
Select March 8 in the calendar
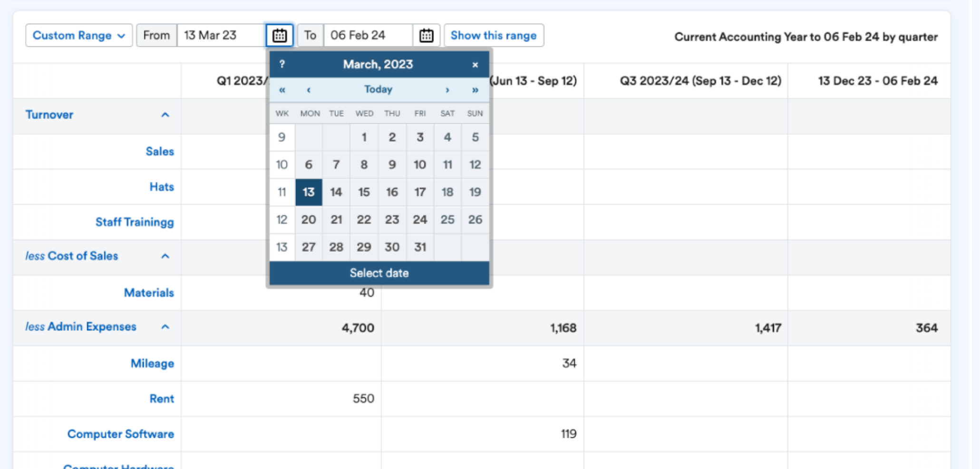364,165
